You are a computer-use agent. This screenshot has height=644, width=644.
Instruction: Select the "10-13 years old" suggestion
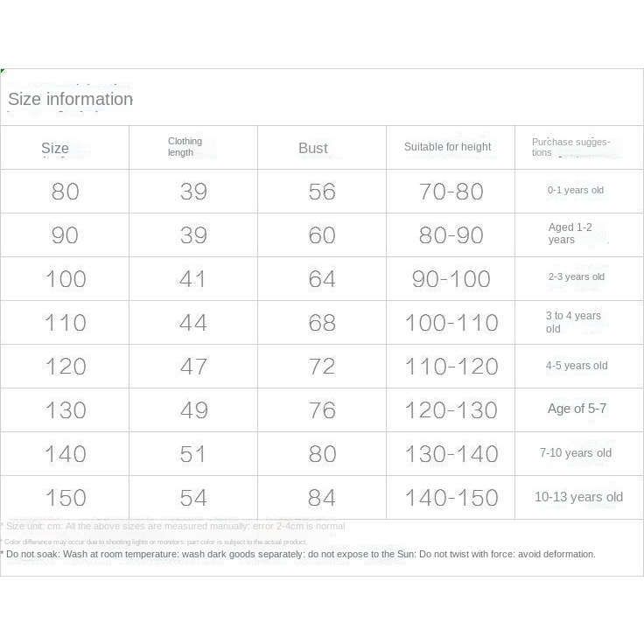[x=578, y=497]
